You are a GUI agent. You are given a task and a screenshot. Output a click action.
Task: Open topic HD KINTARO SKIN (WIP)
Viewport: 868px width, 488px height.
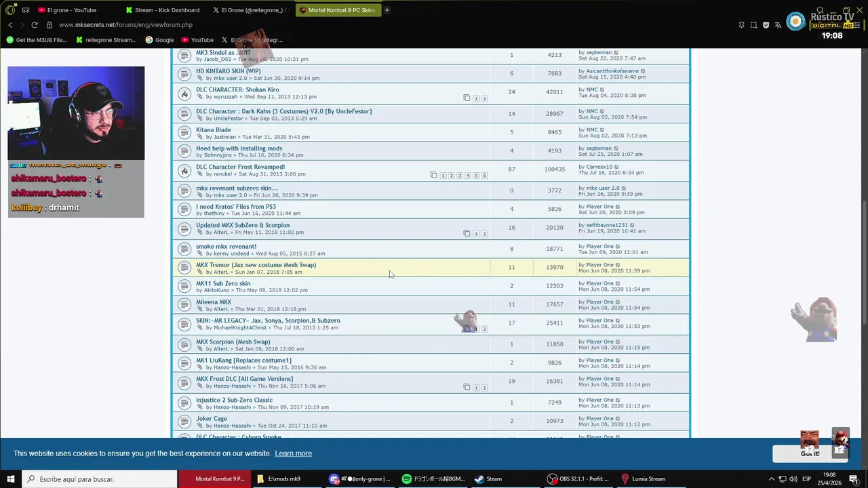coord(228,71)
